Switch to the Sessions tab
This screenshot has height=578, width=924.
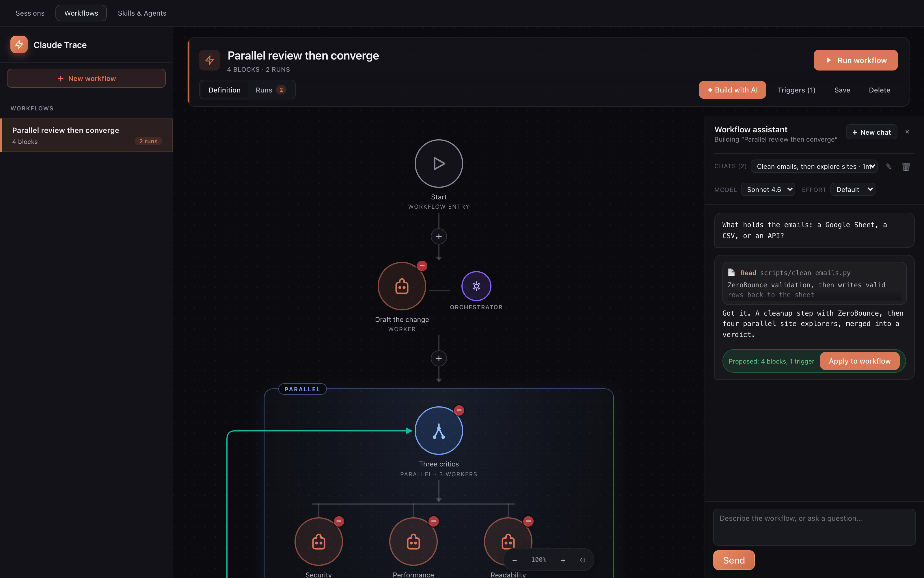pyautogui.click(x=30, y=13)
